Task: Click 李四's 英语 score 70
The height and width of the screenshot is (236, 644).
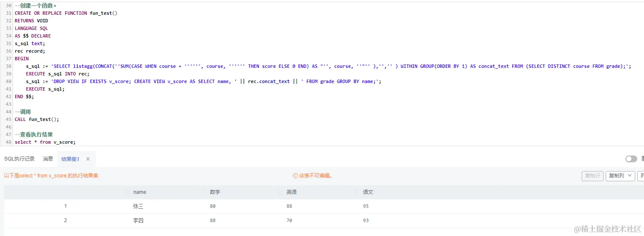Action: 289,221
